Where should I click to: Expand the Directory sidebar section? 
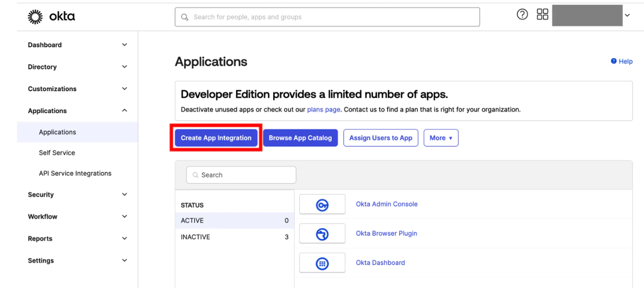(x=78, y=66)
